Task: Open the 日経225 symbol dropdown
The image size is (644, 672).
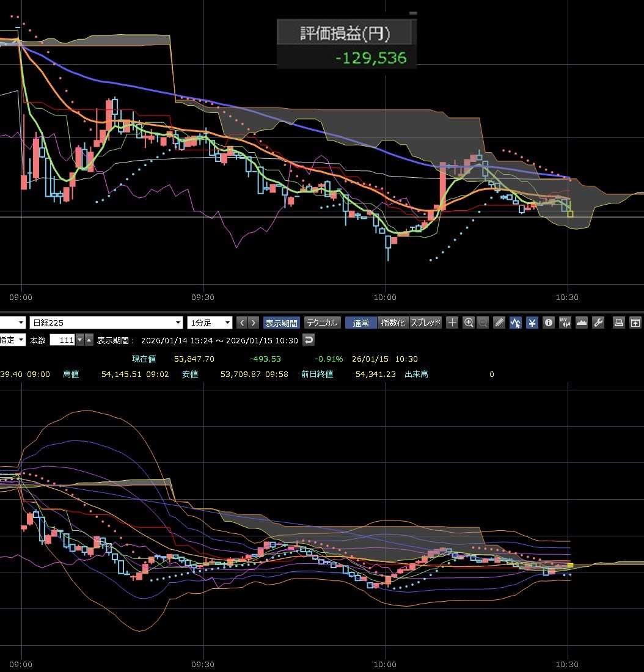Action: tap(178, 323)
